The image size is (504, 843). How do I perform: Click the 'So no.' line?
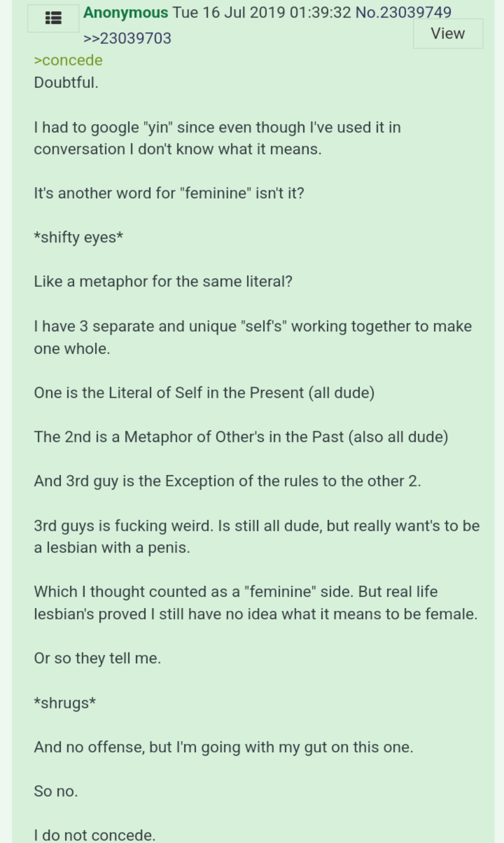(x=56, y=791)
